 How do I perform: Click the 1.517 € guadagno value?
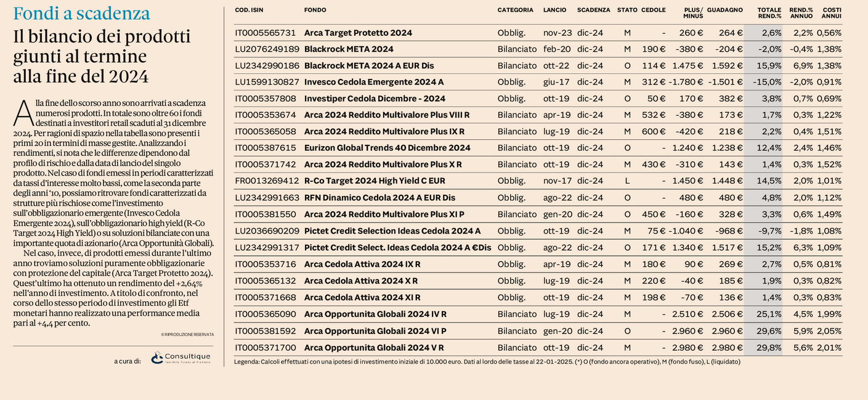tap(727, 248)
